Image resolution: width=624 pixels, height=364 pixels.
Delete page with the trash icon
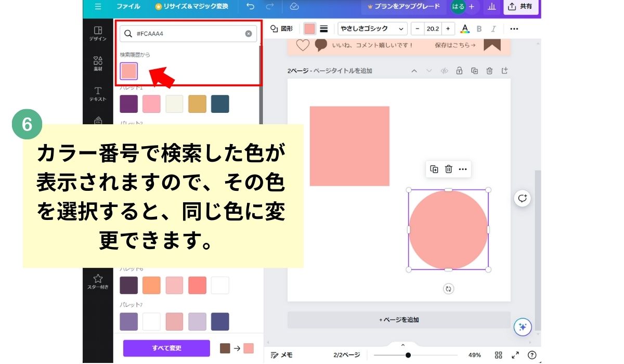489,71
